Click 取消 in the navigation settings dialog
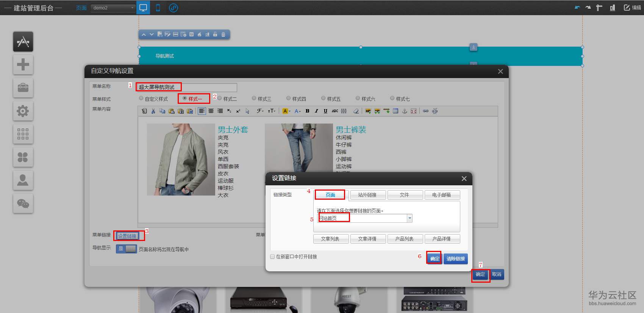The height and width of the screenshot is (313, 644). [497, 274]
